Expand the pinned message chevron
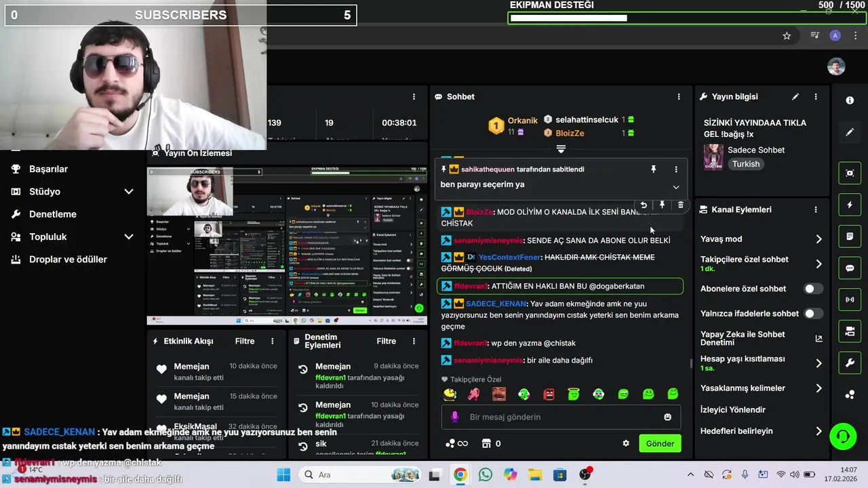This screenshot has height=488, width=868. [x=676, y=187]
